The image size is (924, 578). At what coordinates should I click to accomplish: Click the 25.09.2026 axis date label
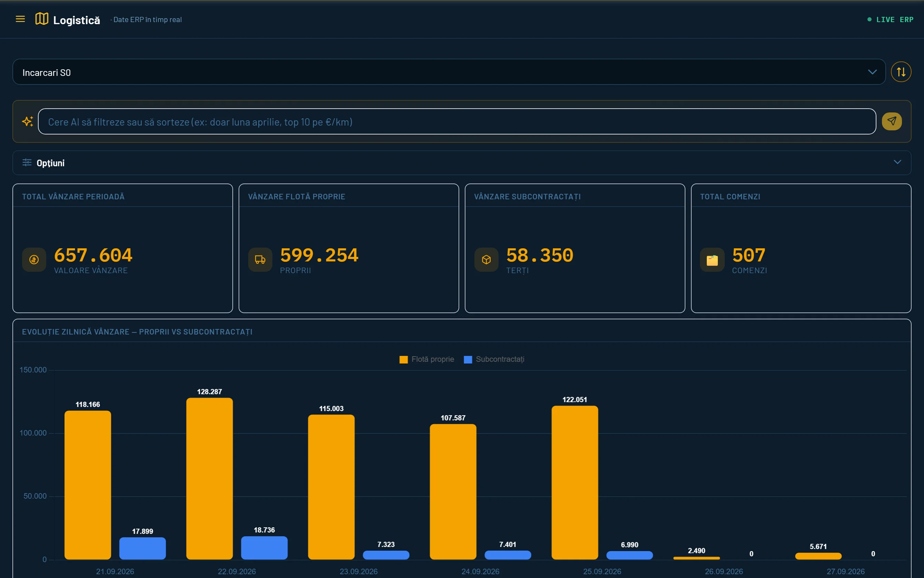point(602,571)
